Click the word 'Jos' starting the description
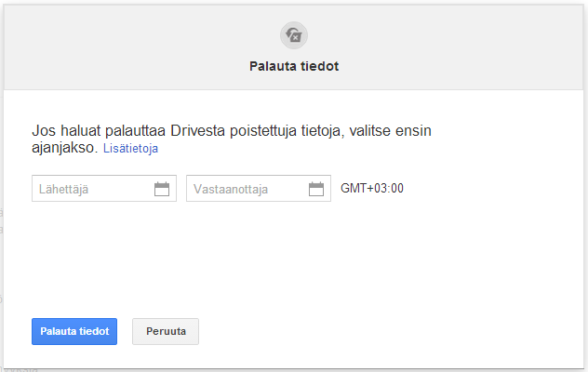Image resolution: width=588 pixels, height=372 pixels. (x=44, y=131)
